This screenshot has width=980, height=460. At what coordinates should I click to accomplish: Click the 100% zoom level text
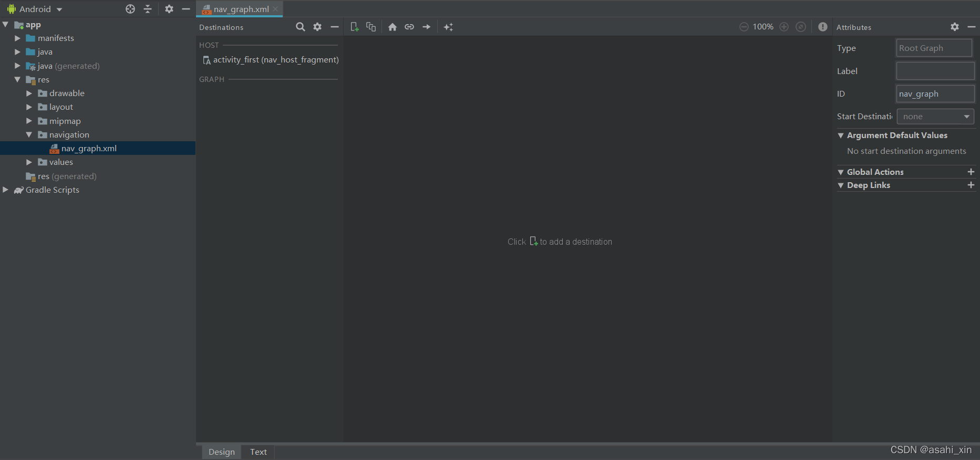click(763, 27)
